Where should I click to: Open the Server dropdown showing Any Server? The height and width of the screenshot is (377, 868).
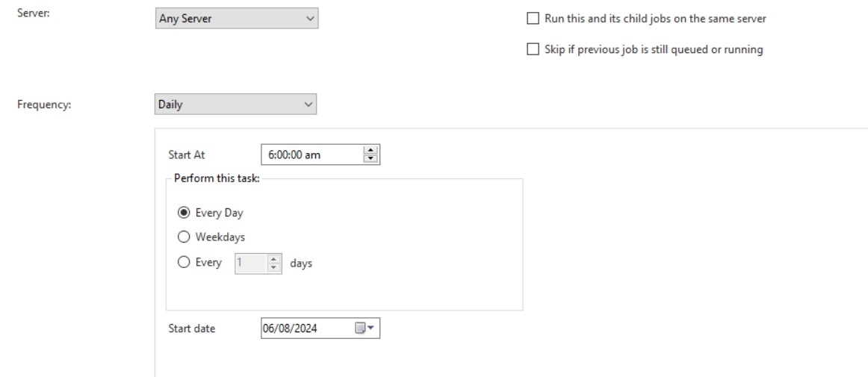(235, 19)
